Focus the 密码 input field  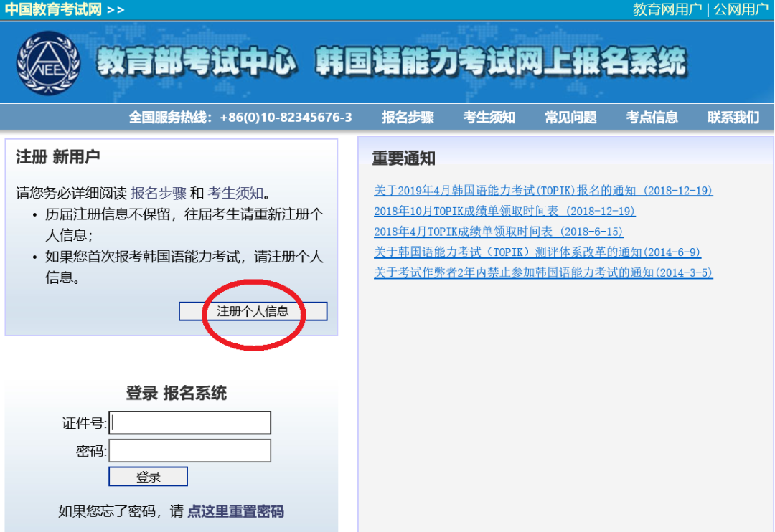point(189,450)
